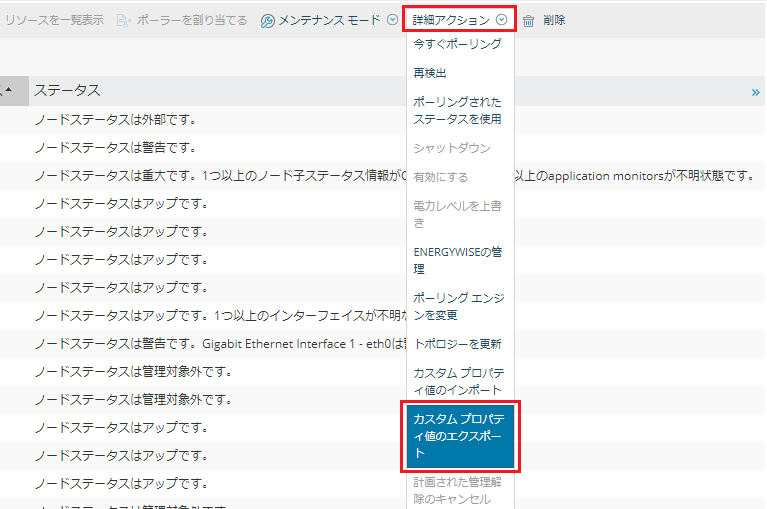Choose カスタム プロパティ値のエクスポート
Viewport: 767px width, 509px height.
(460, 436)
